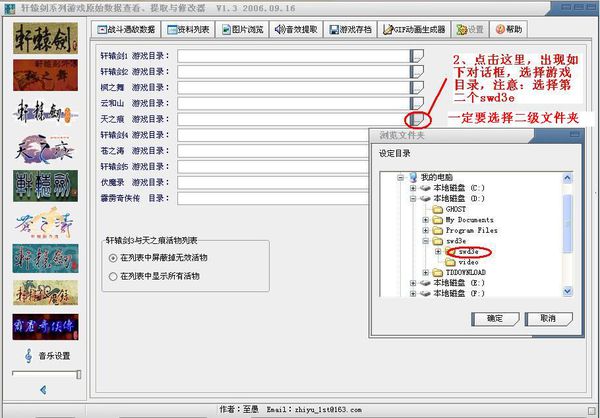Select the Program Files folder

coord(471,230)
